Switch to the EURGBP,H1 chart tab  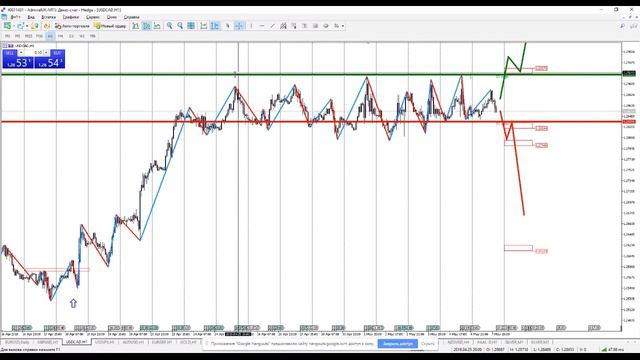162,342
